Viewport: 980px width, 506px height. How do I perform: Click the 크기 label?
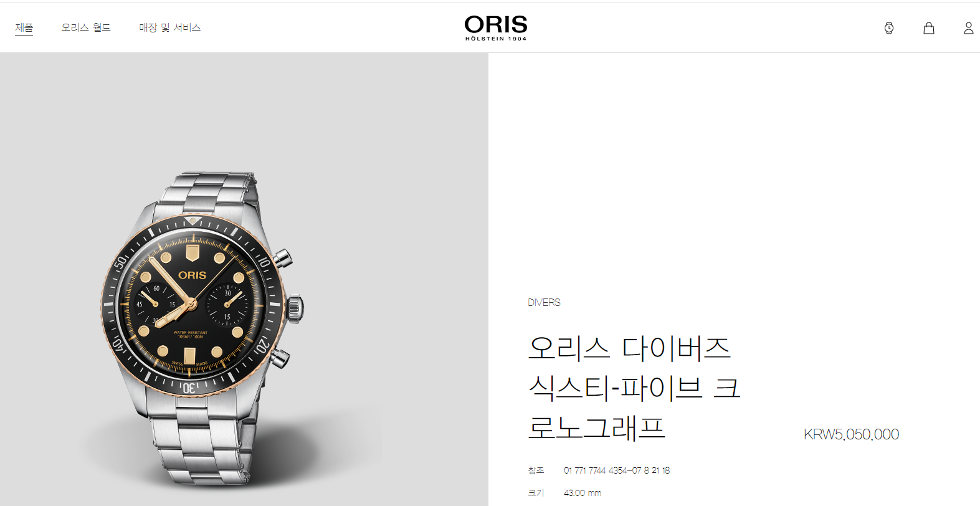coord(536,493)
